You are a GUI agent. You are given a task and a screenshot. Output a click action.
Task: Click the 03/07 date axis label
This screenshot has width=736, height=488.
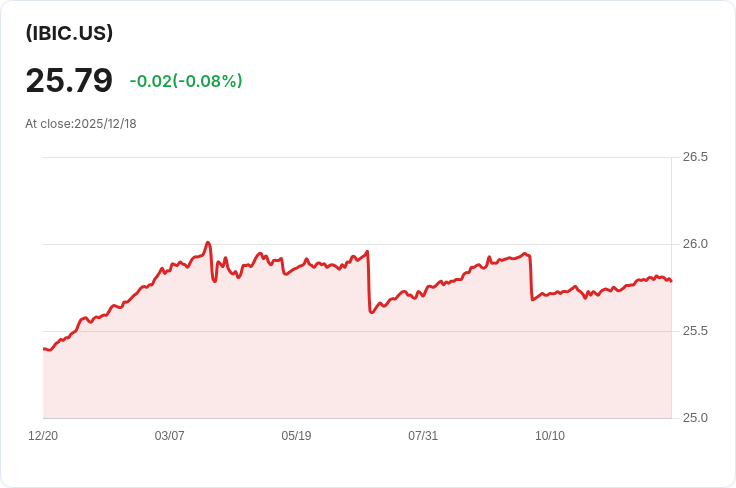(x=170, y=436)
